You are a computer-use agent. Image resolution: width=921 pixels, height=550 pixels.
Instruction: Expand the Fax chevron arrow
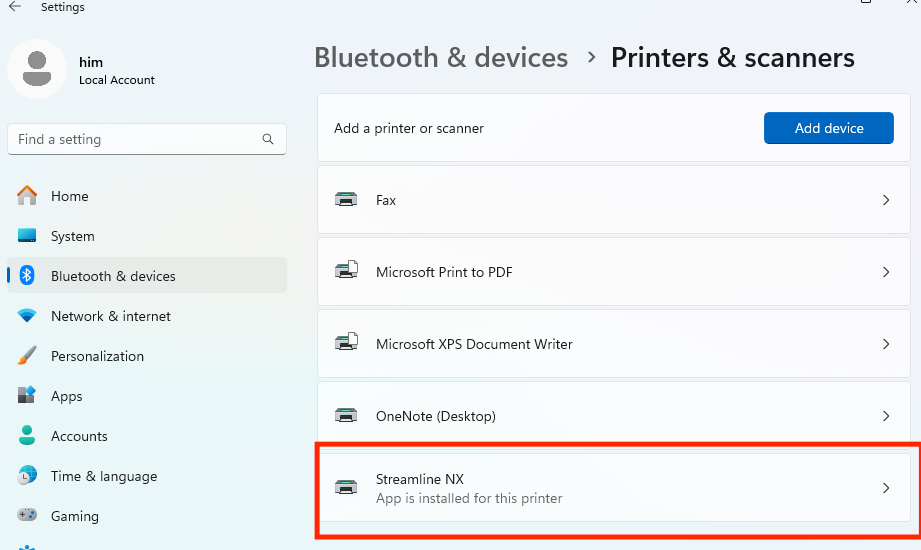click(886, 200)
